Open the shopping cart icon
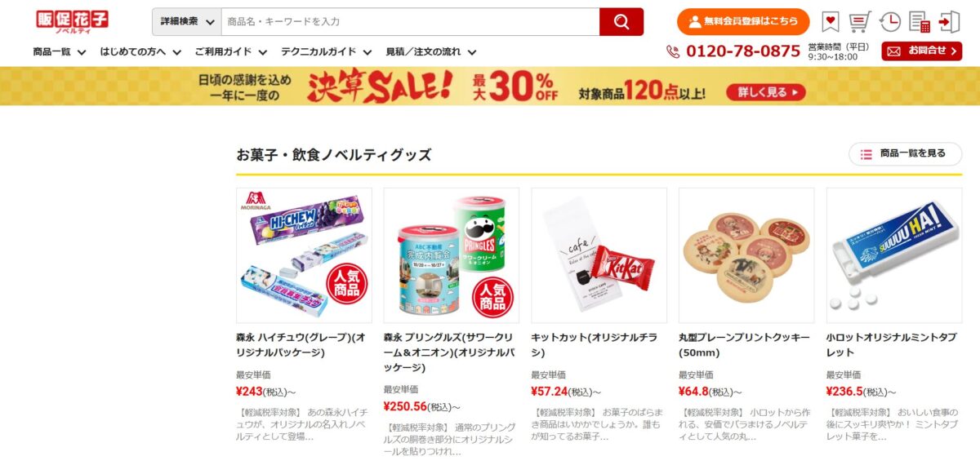 859,22
